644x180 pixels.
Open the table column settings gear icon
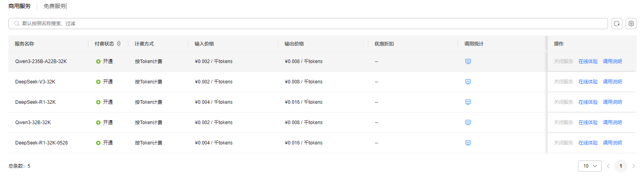click(x=631, y=24)
